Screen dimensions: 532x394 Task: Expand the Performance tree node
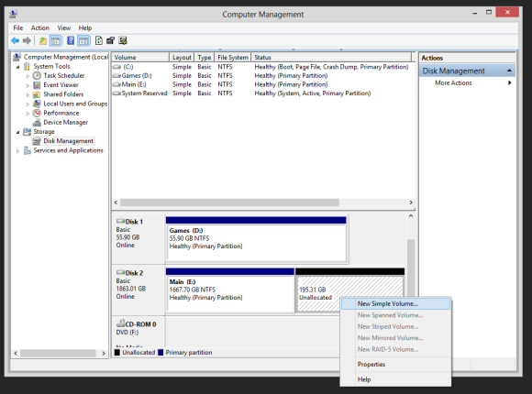pos(28,114)
